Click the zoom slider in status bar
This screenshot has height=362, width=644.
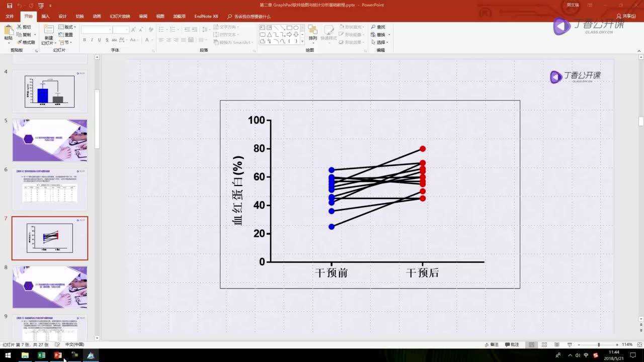tap(599, 345)
